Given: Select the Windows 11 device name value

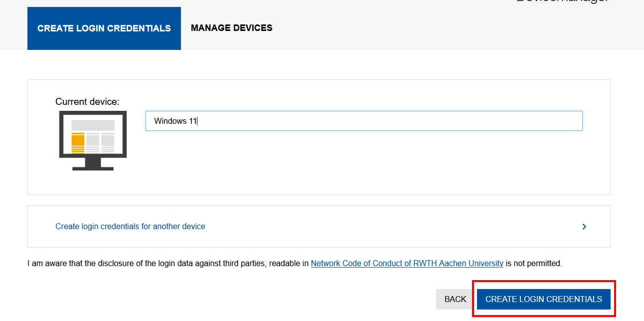Looking at the screenshot, I should coord(174,120).
